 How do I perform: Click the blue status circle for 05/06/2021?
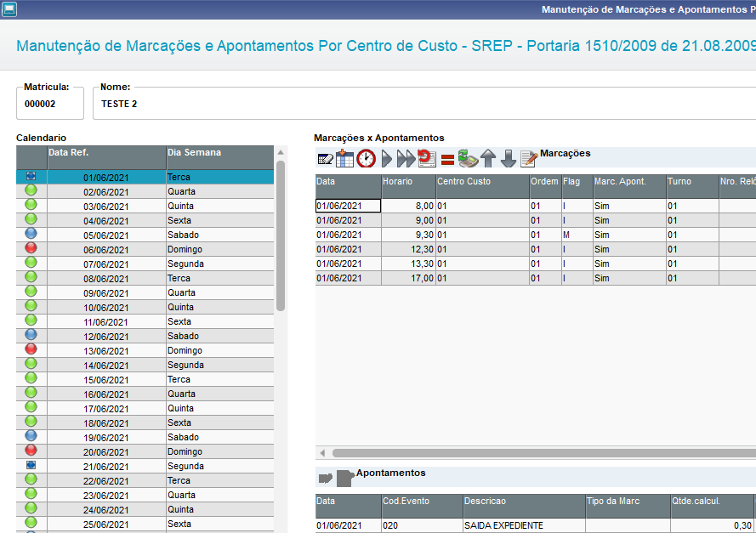(31, 233)
